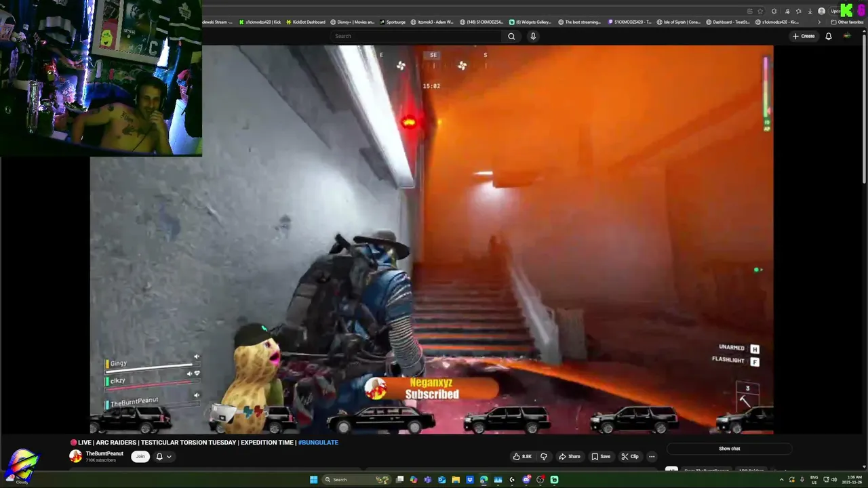This screenshot has height=488, width=868.
Task: Open TheBurntPeanut channel name link
Action: [104, 453]
